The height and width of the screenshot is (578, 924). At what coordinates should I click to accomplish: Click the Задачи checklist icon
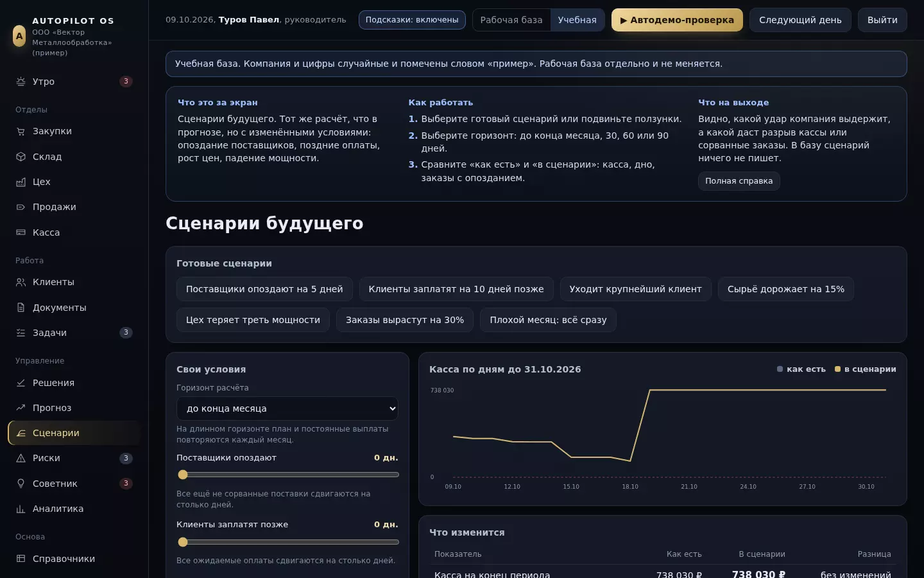21,333
